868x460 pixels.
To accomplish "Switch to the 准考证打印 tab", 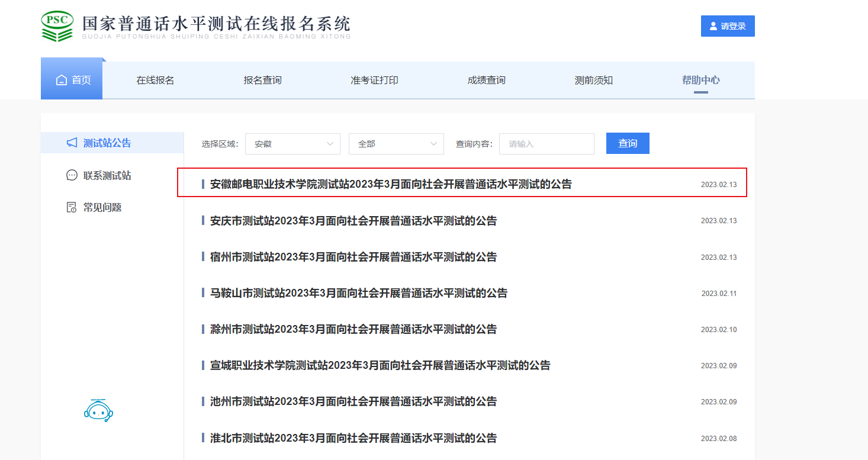I will [374, 80].
